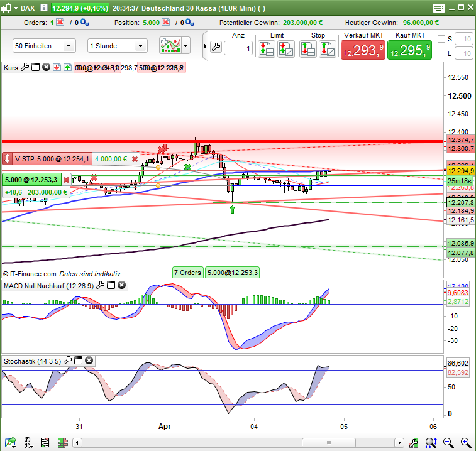Move Kurs panel up with green arrow

pyautogui.click(x=67, y=67)
